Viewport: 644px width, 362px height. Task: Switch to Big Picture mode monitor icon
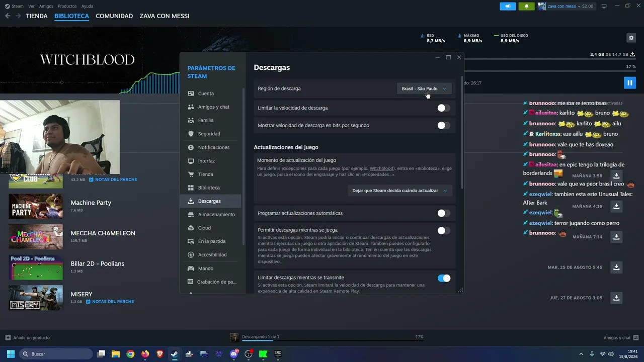tap(604, 6)
